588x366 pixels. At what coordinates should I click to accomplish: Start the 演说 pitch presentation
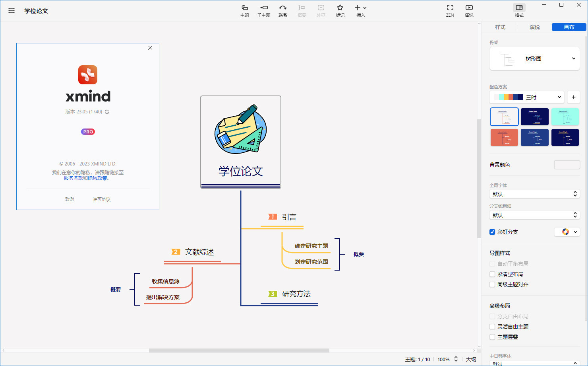pyautogui.click(x=469, y=11)
